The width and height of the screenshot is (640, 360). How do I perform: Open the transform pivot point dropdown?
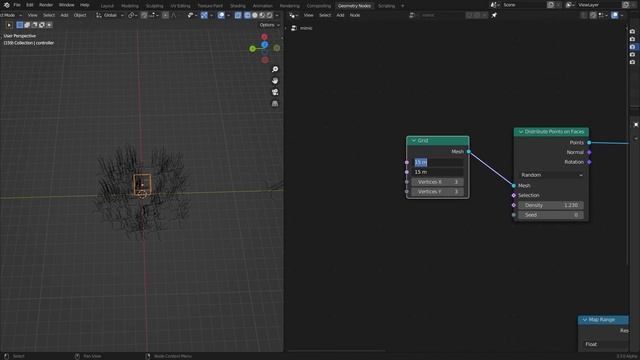pos(133,15)
